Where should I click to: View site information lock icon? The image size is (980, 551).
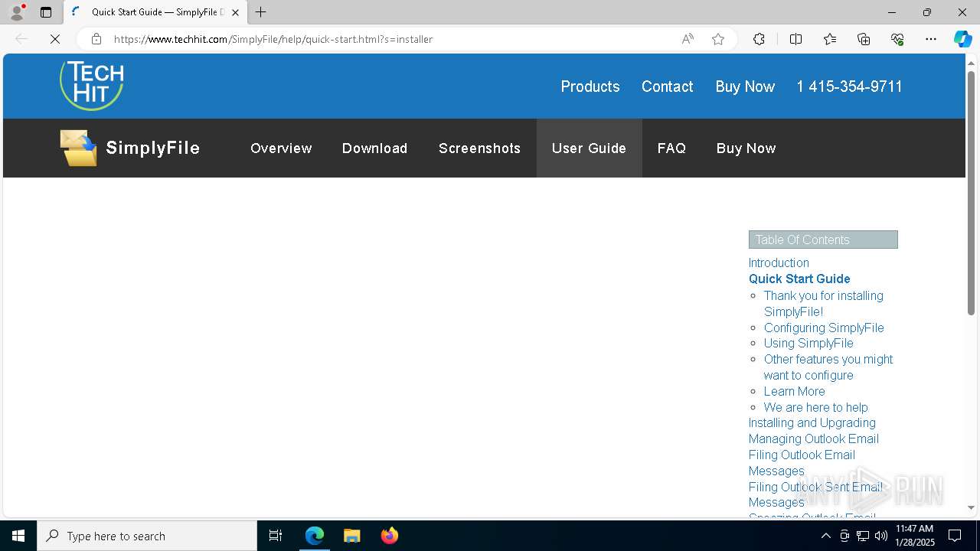click(96, 39)
